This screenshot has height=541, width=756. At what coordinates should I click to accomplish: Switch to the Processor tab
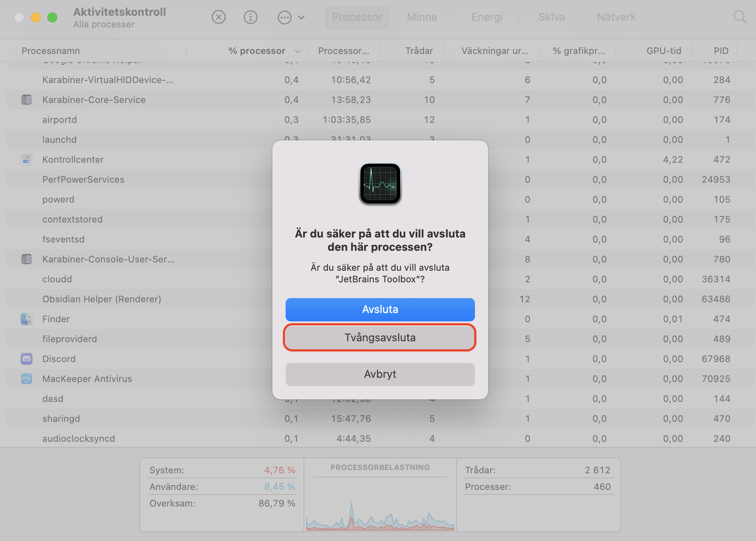pos(357,17)
